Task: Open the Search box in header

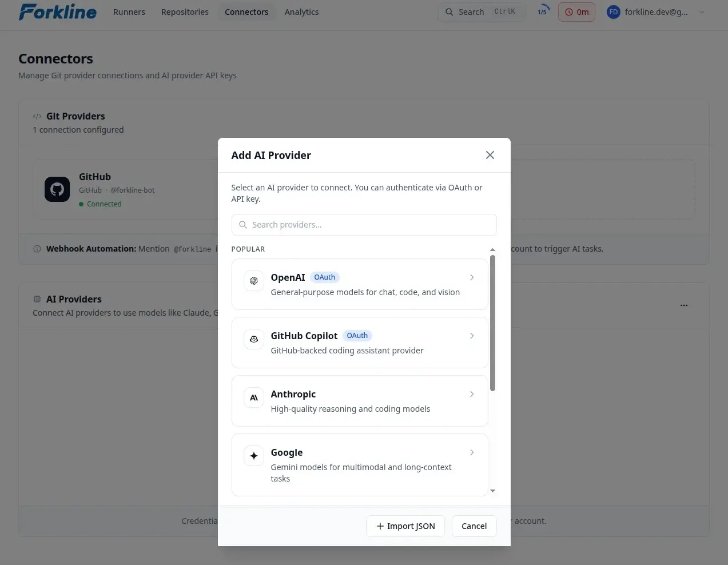Action: click(482, 12)
